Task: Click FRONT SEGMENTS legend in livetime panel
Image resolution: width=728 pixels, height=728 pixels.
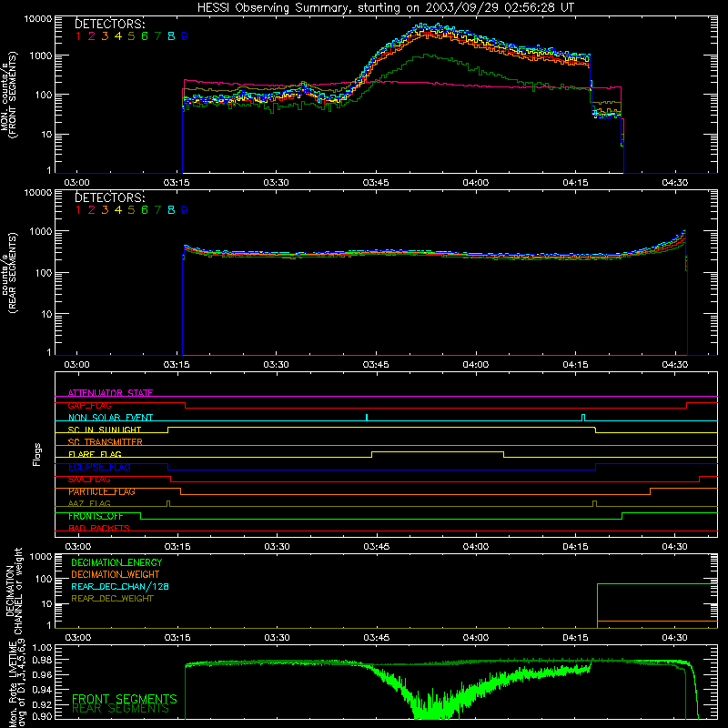Action: [x=125, y=699]
